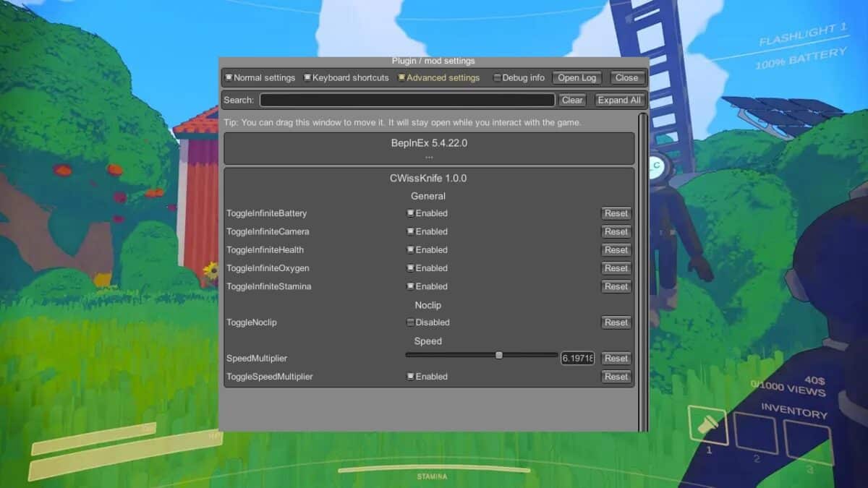The image size is (868, 488).
Task: Uncheck ToggleInfiniteOxygen
Action: point(411,267)
